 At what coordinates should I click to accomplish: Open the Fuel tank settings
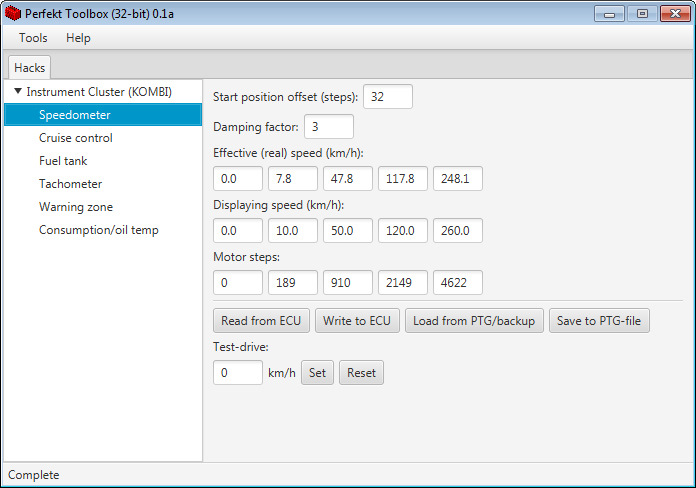64,161
